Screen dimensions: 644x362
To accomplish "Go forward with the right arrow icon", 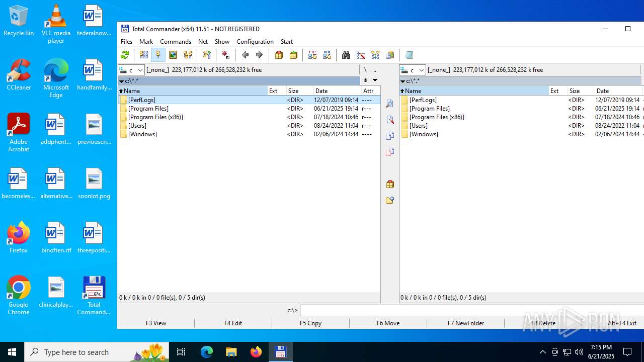I will (260, 55).
